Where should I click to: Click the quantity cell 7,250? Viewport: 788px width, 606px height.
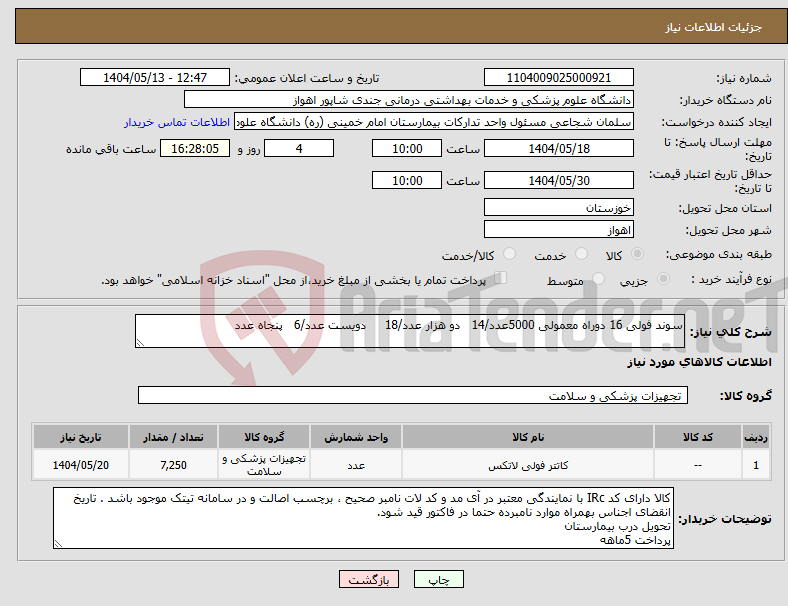[x=173, y=465]
